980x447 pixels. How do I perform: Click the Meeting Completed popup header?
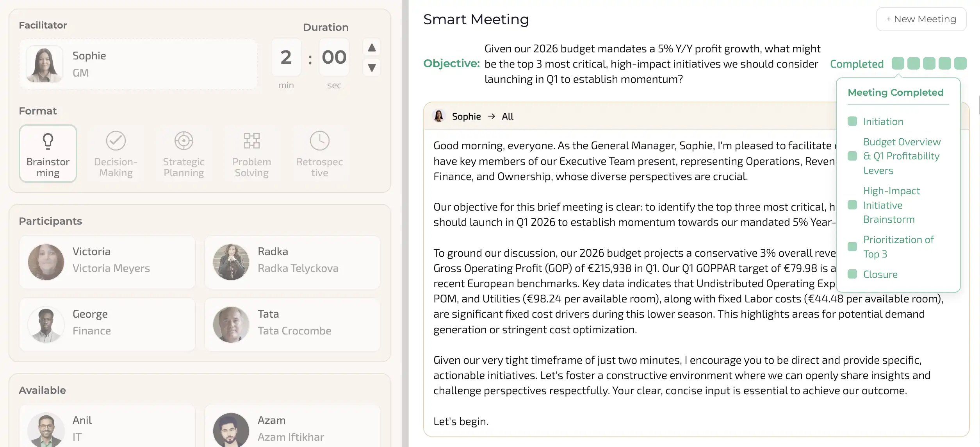[896, 93]
